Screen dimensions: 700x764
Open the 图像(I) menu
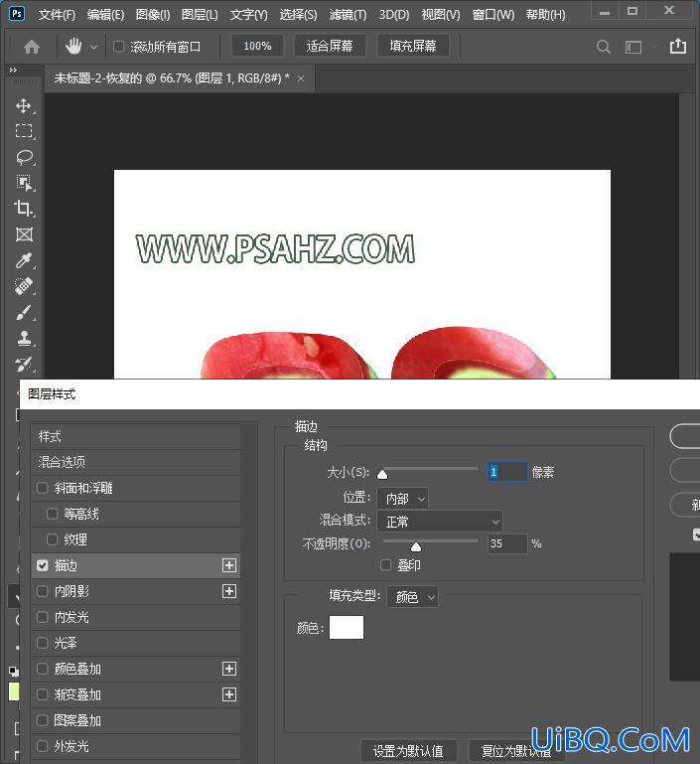tap(153, 15)
